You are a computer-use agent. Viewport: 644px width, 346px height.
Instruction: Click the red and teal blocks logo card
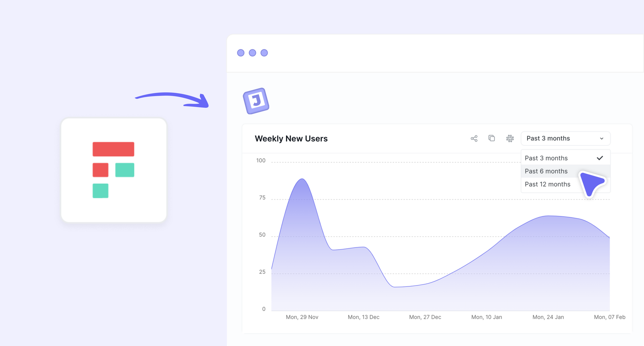point(114,170)
